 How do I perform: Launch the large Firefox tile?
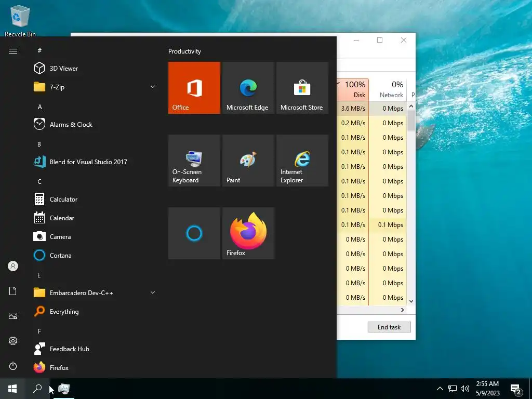click(x=248, y=233)
